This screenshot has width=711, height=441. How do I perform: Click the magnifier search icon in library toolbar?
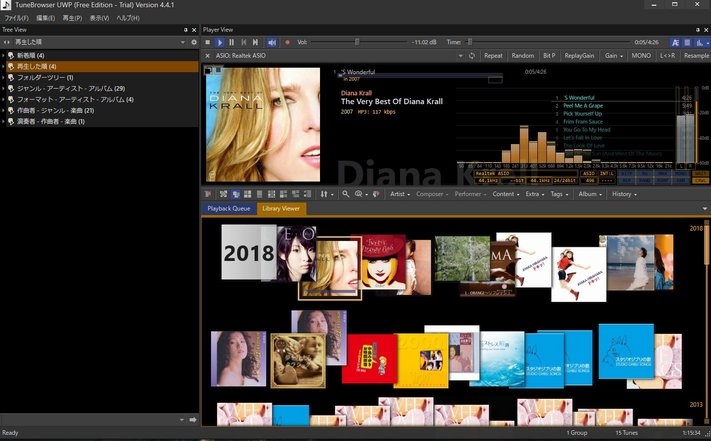tap(346, 194)
